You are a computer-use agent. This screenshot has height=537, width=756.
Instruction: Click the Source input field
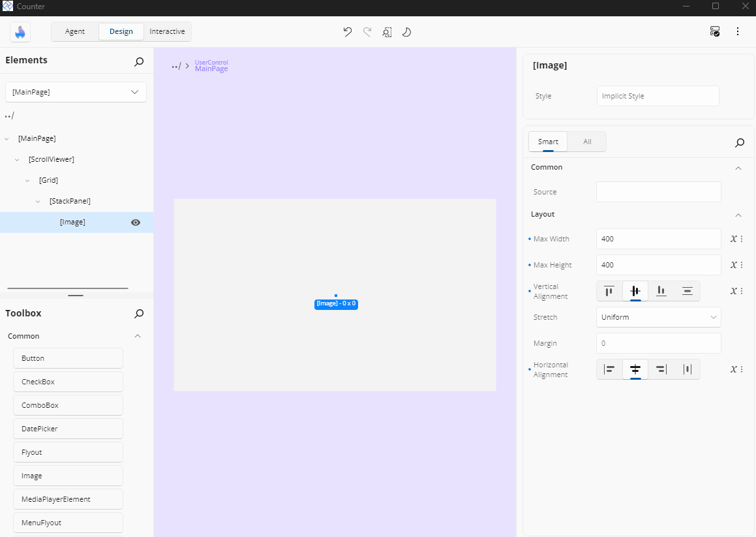pyautogui.click(x=658, y=192)
